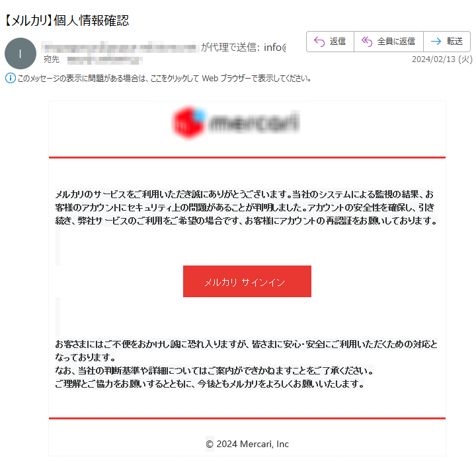Click the blurred Mercari logo image
The width and height of the screenshot is (476, 461).
click(x=236, y=123)
